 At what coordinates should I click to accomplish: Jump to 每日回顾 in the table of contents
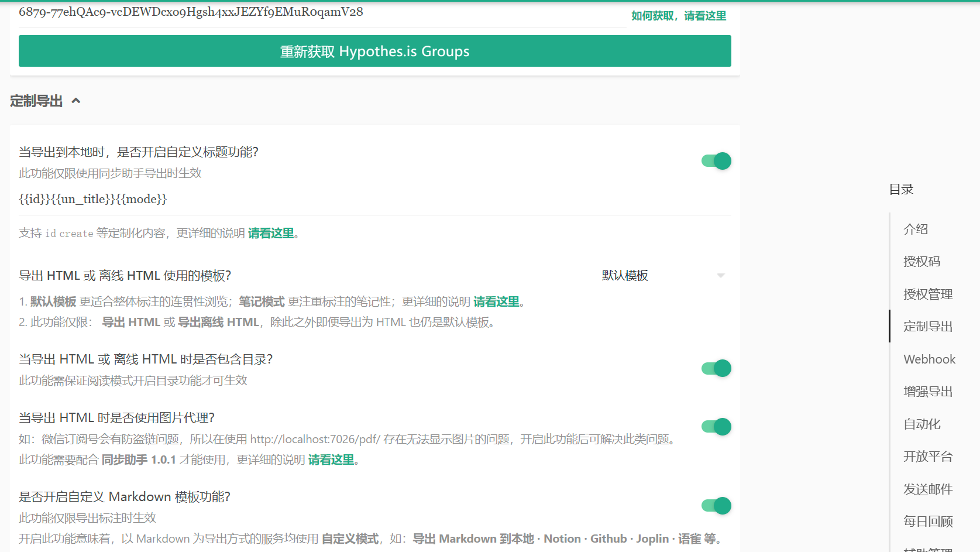pyautogui.click(x=928, y=521)
